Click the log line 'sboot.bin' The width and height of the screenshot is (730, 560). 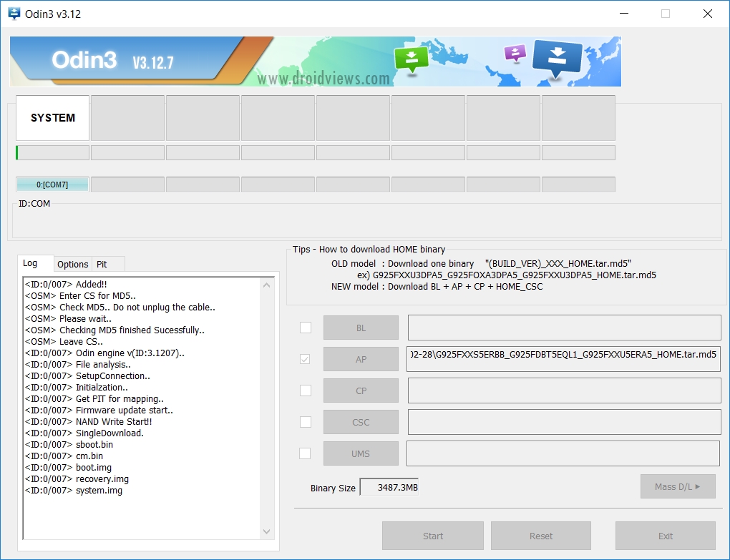point(69,444)
